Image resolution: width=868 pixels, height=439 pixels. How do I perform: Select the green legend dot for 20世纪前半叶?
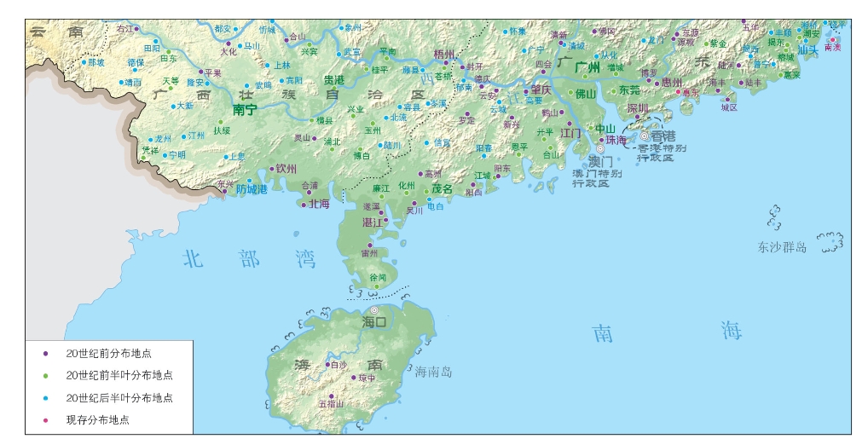(46, 375)
